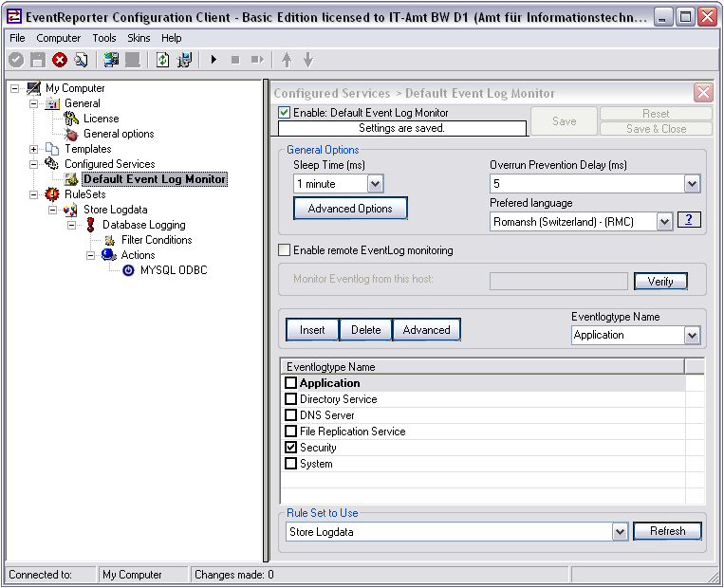Click the grey disconnect toolbar icon
This screenshot has height=588, width=724.
tap(133, 60)
